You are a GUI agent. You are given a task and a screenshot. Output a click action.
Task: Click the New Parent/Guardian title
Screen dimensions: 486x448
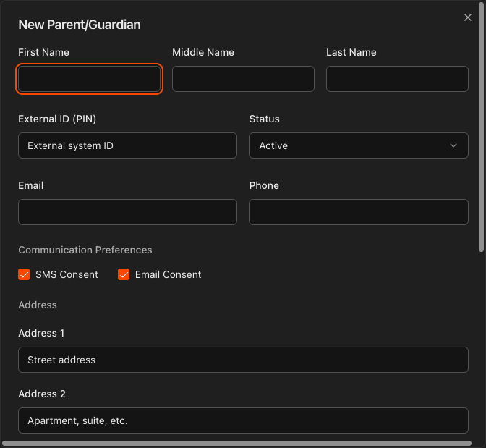[x=80, y=25]
